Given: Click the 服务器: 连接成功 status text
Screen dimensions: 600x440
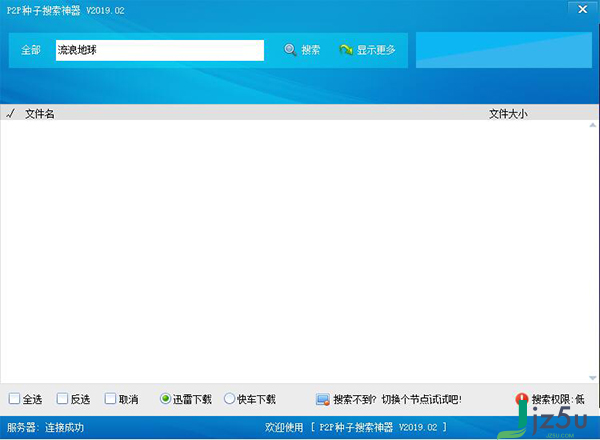Looking at the screenshot, I should click(45, 427).
